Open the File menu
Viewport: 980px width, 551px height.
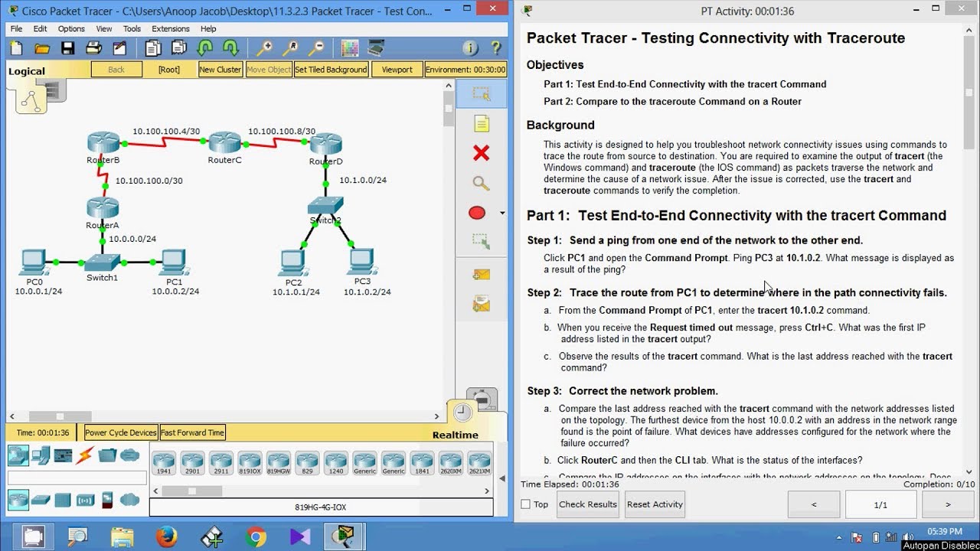pyautogui.click(x=16, y=29)
